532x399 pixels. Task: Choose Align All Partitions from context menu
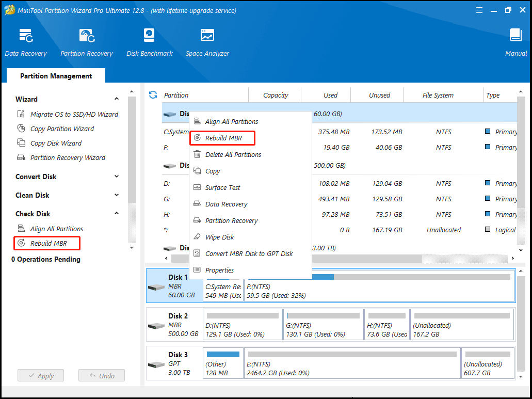[250, 121]
